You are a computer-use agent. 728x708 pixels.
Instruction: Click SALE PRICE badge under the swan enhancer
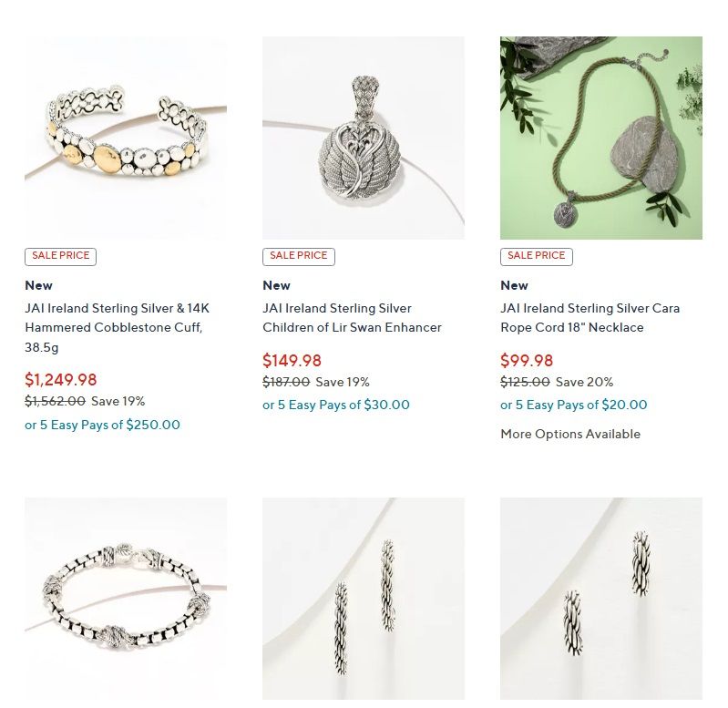[x=299, y=257]
